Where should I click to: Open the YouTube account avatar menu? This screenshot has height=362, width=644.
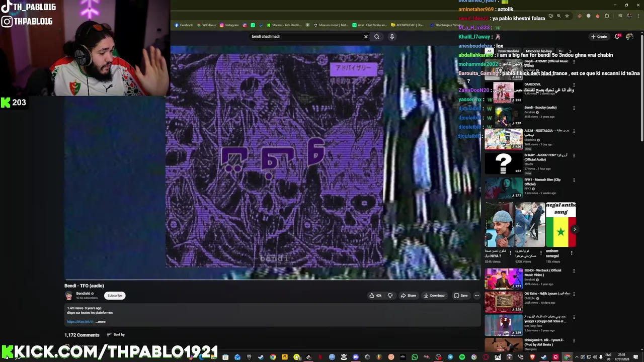tap(629, 37)
